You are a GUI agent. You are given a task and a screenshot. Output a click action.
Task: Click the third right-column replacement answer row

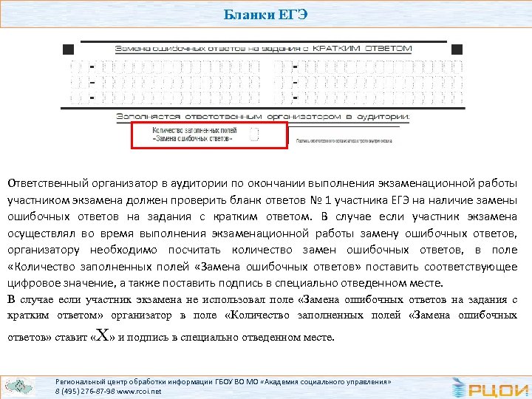(x=369, y=98)
